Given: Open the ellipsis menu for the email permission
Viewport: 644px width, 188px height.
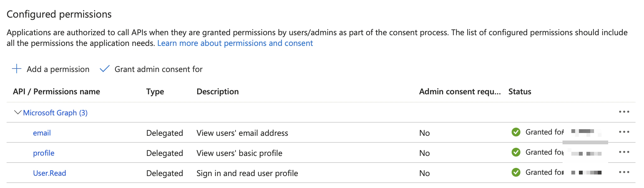Looking at the screenshot, I should pyautogui.click(x=625, y=132).
